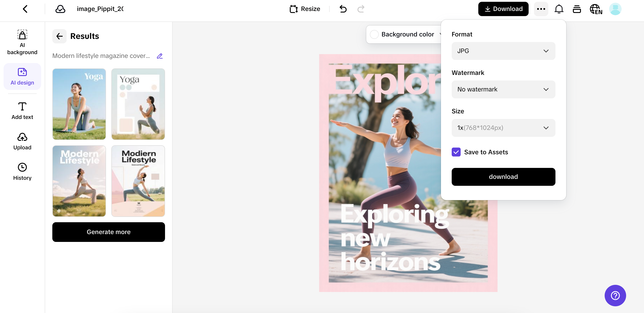The image size is (644, 313).
Task: Uncheck Save to Assets checkbox
Action: (x=456, y=152)
